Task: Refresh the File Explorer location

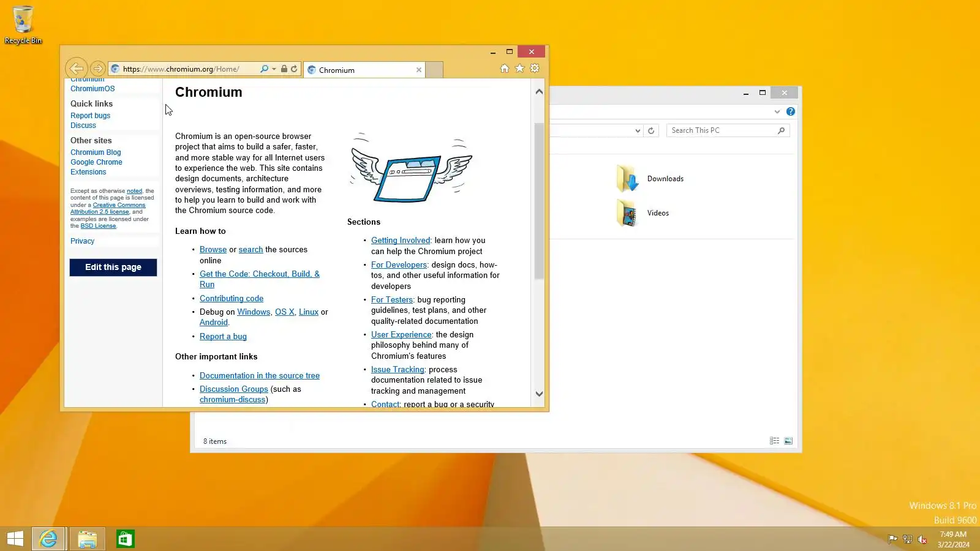Action: (651, 130)
